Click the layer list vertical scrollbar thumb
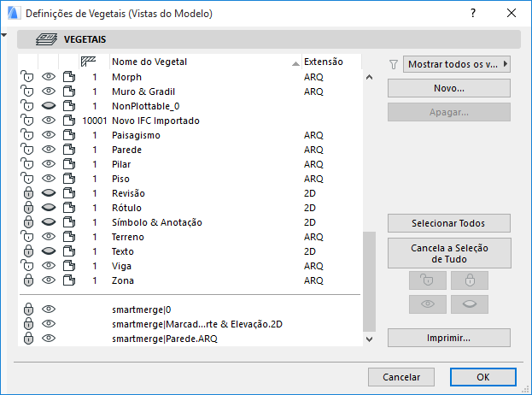Screen dimensions: 532x395 (x=369, y=280)
